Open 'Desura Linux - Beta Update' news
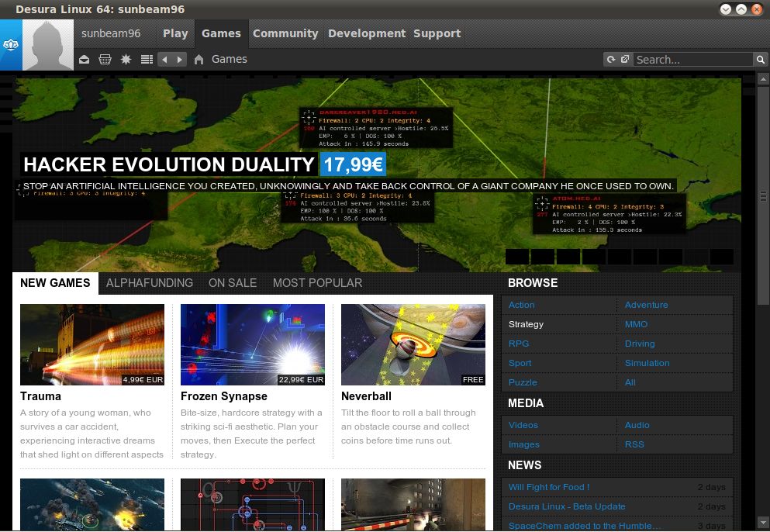The width and height of the screenshot is (770, 532). [x=567, y=506]
